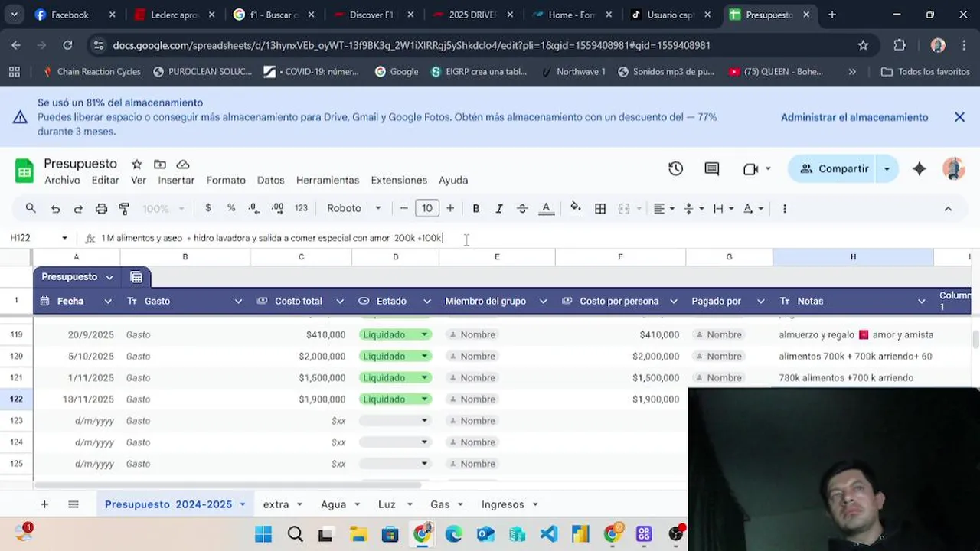Start a Meet call camera icon
This screenshot has height=551, width=980.
point(750,169)
